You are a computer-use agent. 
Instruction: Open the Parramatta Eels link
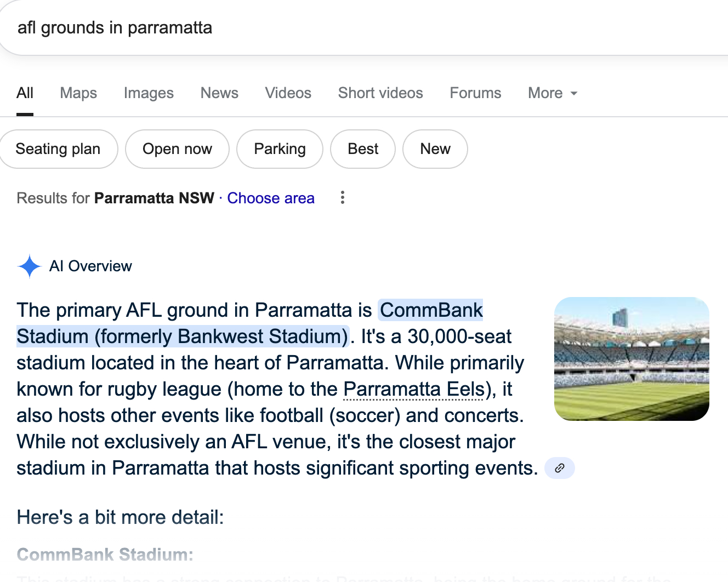point(414,389)
